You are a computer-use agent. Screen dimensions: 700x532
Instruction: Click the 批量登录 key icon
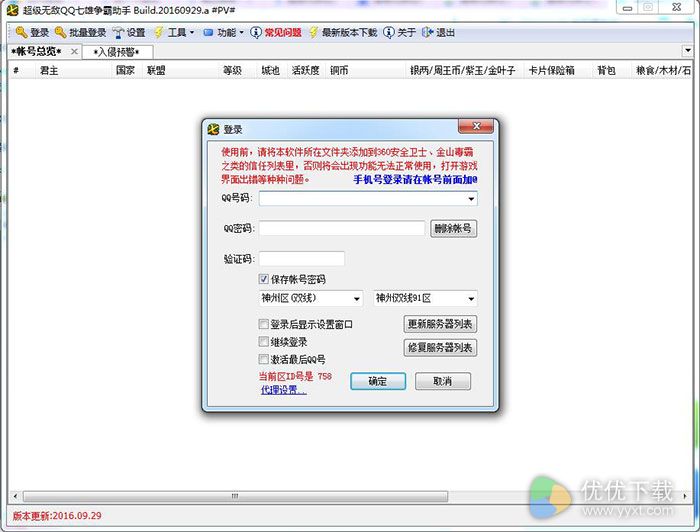pos(60,32)
